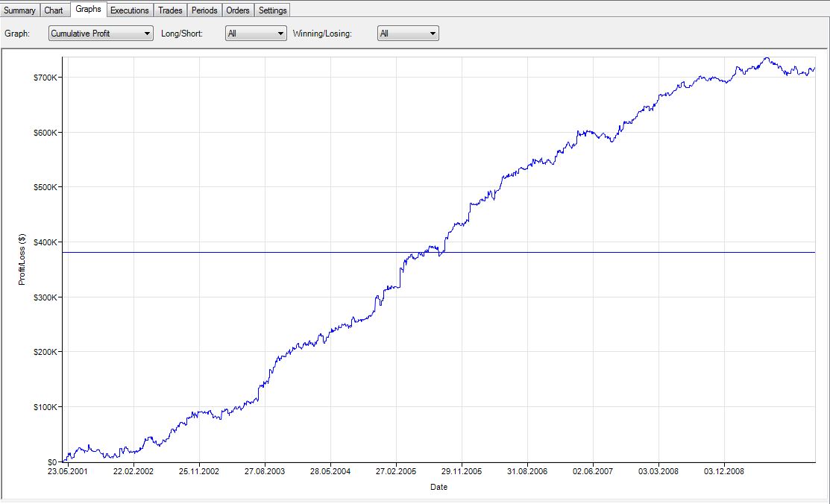Click the 31.08.2006 date label
This screenshot has height=504, width=830.
[x=527, y=471]
